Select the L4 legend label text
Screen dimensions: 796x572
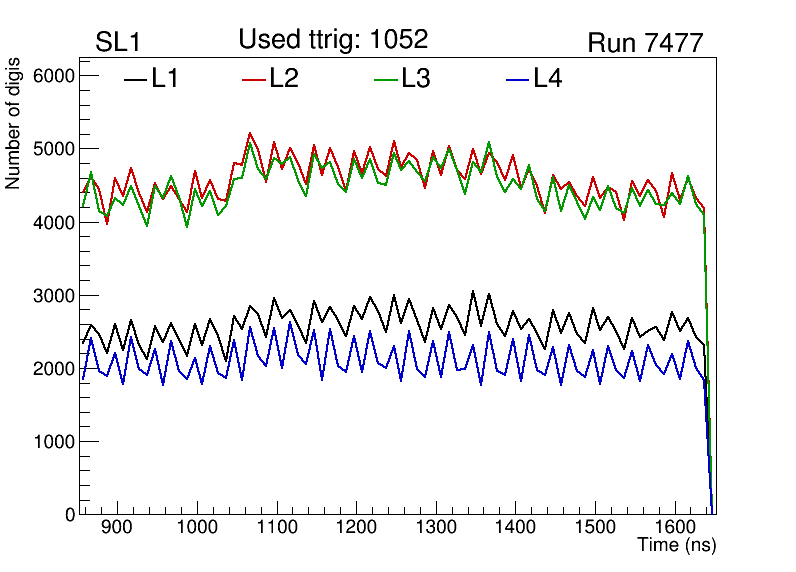coord(547,78)
